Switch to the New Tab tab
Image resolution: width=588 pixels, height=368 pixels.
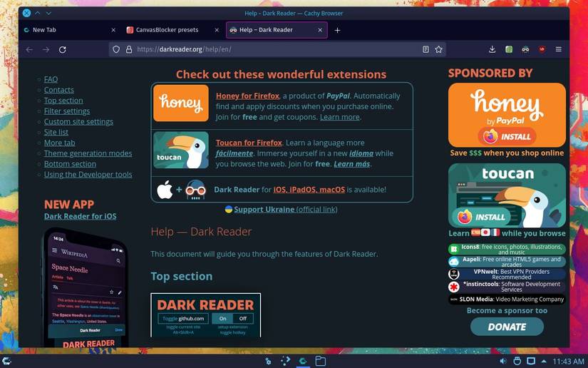70,30
